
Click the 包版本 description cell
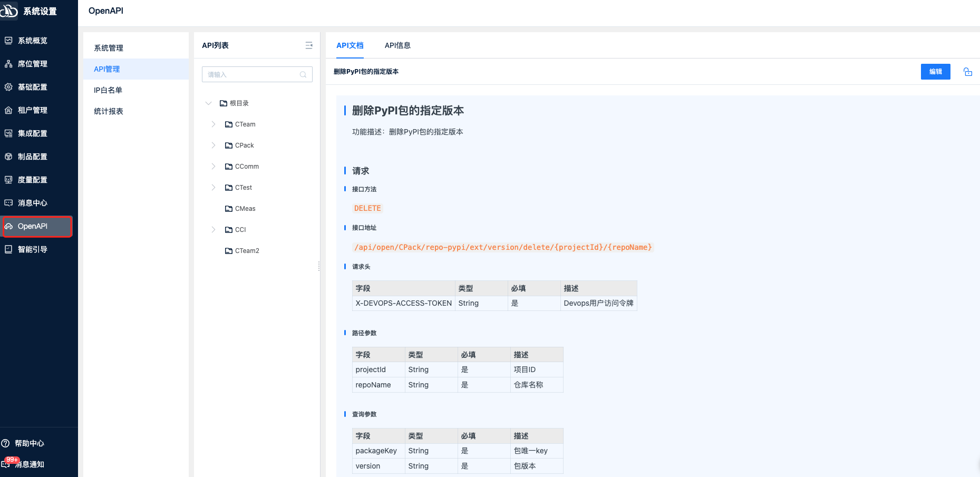click(537, 466)
